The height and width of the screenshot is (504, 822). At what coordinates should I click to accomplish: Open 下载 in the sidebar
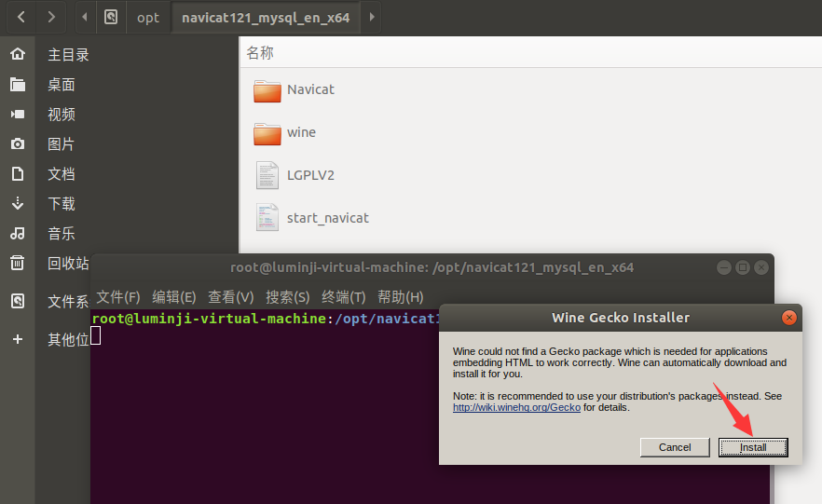pyautogui.click(x=62, y=203)
